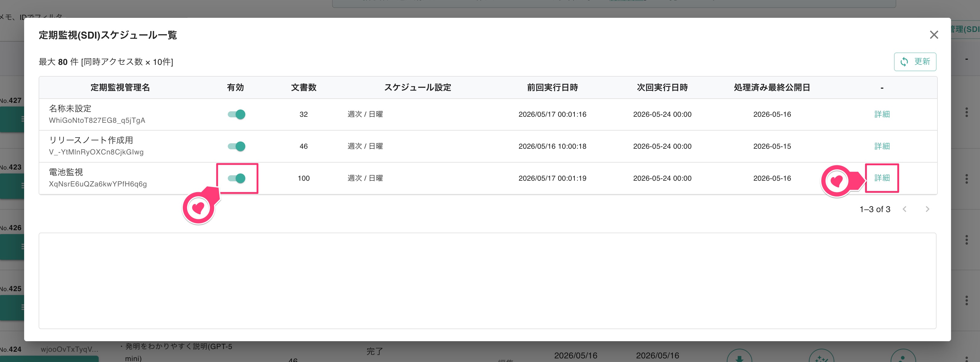Click the 有効 column header
Image resolution: width=980 pixels, height=362 pixels.
[235, 87]
